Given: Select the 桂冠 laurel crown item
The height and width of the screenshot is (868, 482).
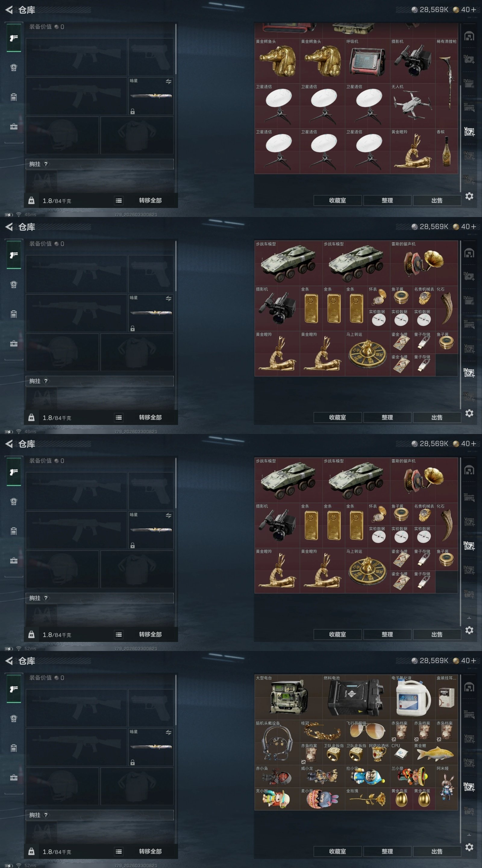Looking at the screenshot, I should pos(322,731).
